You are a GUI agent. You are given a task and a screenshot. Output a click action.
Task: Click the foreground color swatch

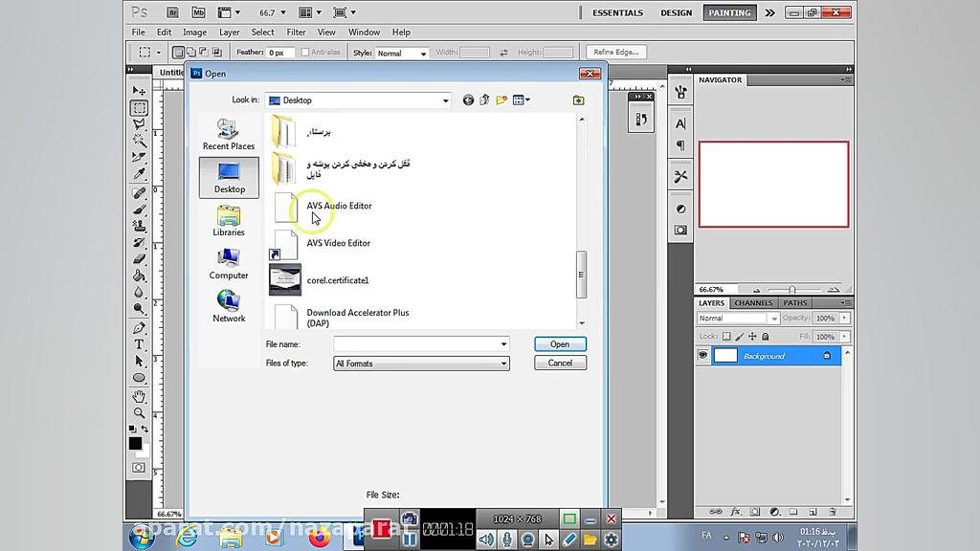point(135,443)
